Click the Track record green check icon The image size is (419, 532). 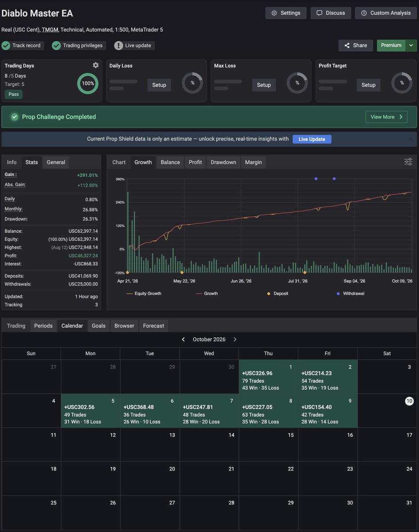(x=6, y=45)
